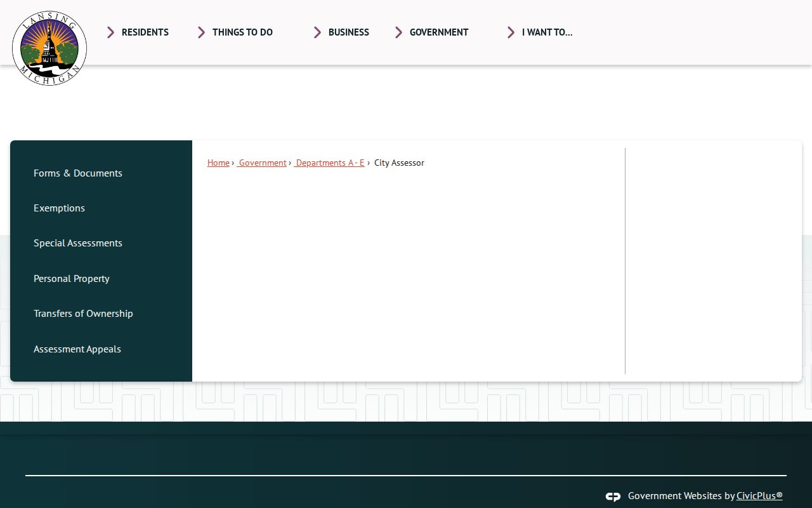Follow the Departments A - E breadcrumb
812x508 pixels.
point(329,163)
